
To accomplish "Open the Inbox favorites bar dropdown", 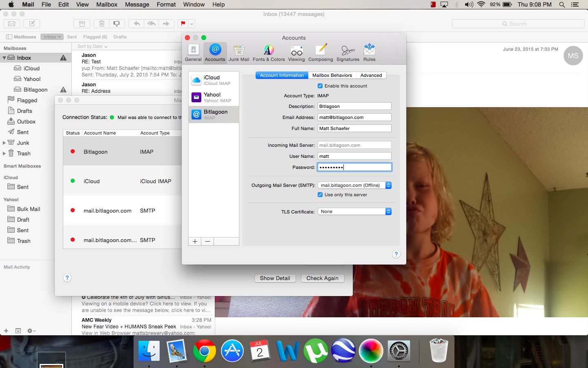I will [52, 37].
